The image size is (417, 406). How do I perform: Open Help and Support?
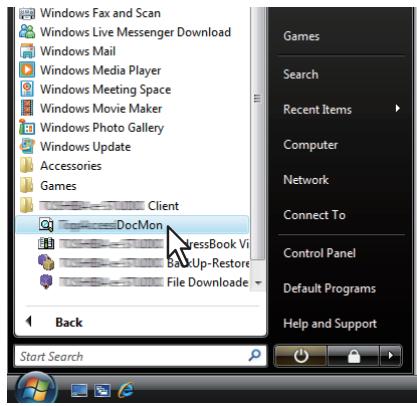330,324
